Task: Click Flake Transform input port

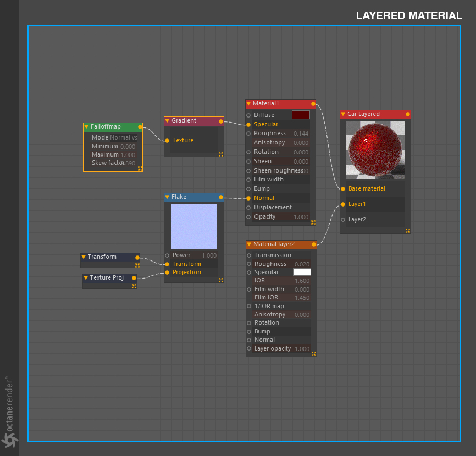Action: click(x=167, y=264)
